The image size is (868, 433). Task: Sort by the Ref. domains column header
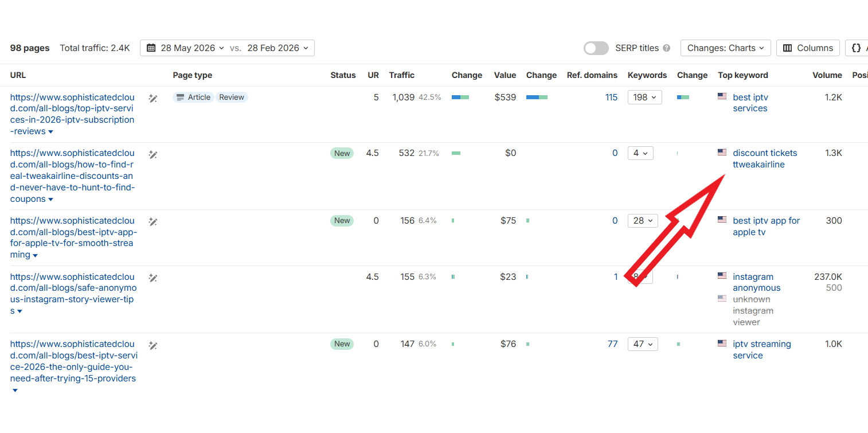click(592, 75)
